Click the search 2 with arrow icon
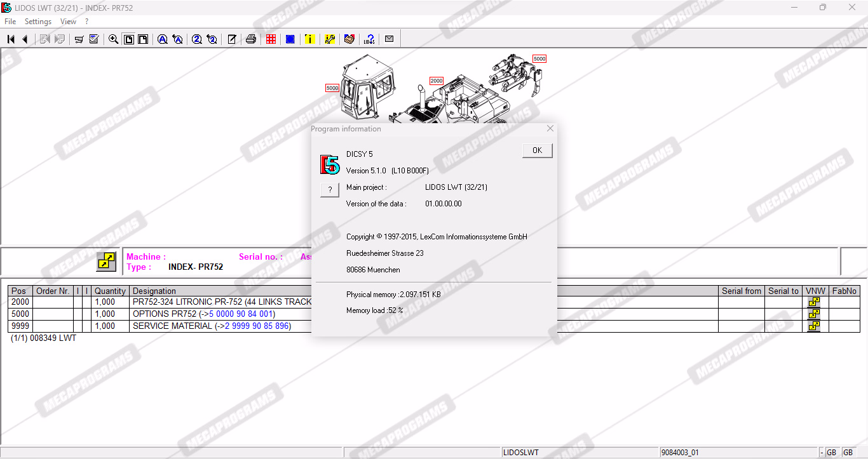The height and width of the screenshot is (459, 868). [212, 39]
